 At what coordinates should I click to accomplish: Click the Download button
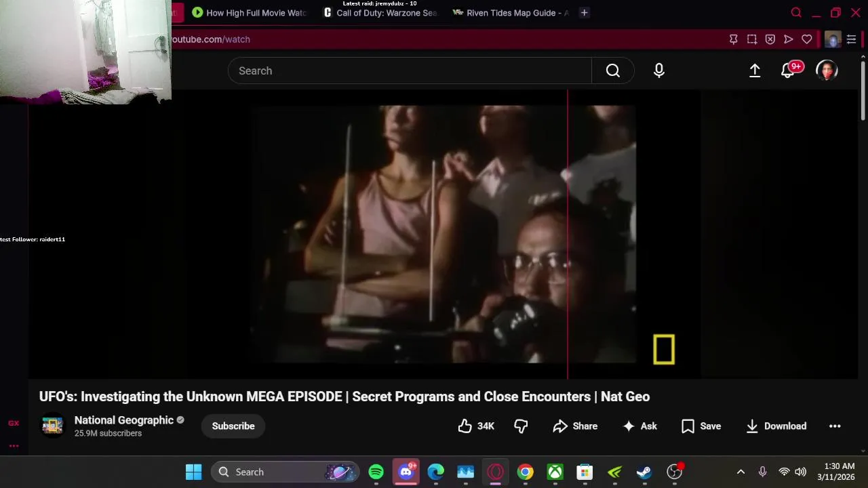pyautogui.click(x=776, y=426)
